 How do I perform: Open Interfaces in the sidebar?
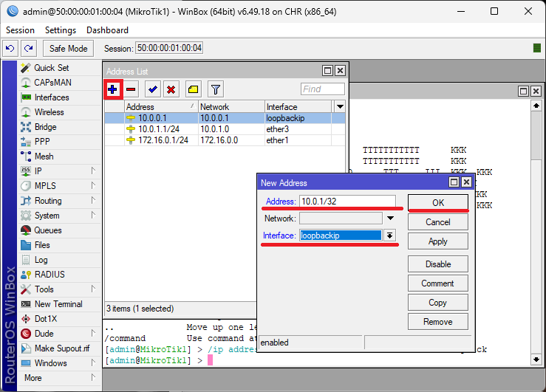tap(51, 97)
